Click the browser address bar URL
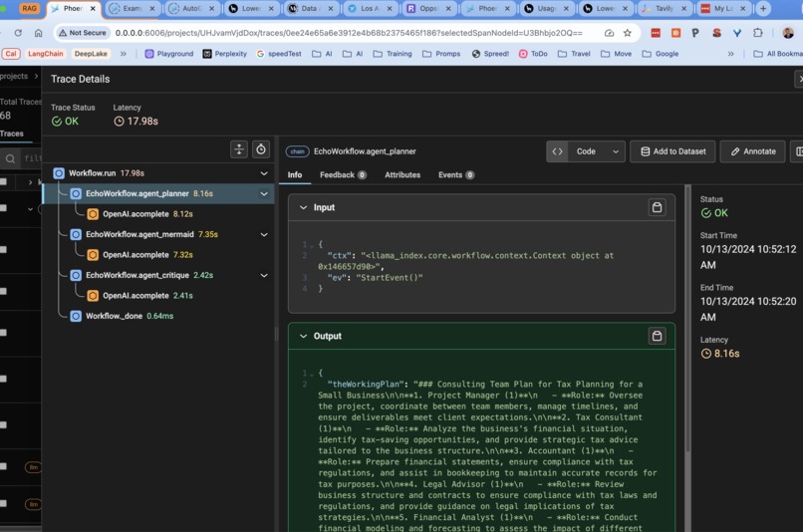Image resolution: width=803 pixels, height=532 pixels. tap(349, 33)
